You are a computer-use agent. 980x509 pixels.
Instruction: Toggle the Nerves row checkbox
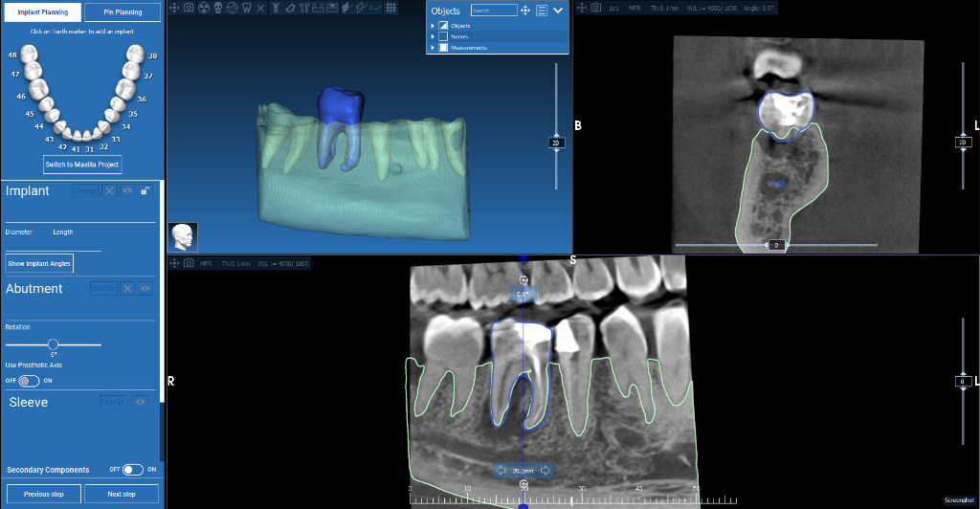pos(443,36)
